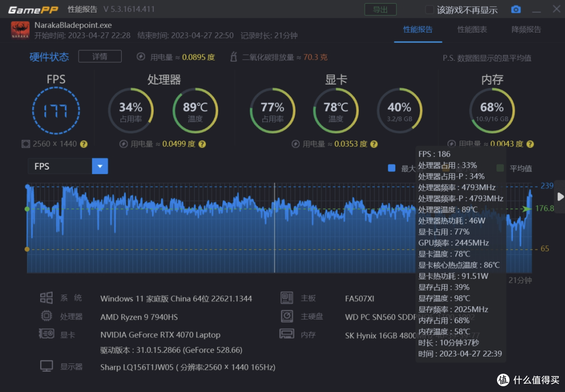Open the FPS chart metric dropdown
The width and height of the screenshot is (565, 392).
(67, 166)
